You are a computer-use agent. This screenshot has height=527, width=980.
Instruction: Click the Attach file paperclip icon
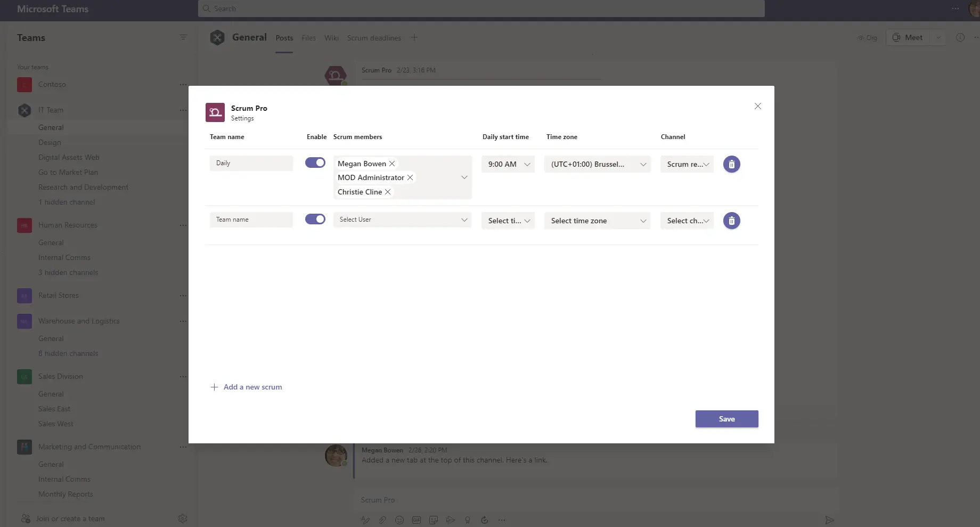382,520
